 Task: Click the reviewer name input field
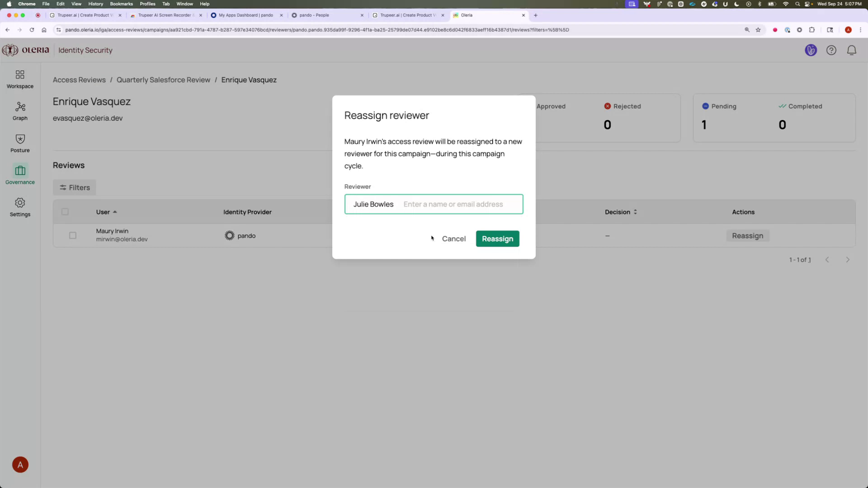click(x=457, y=204)
